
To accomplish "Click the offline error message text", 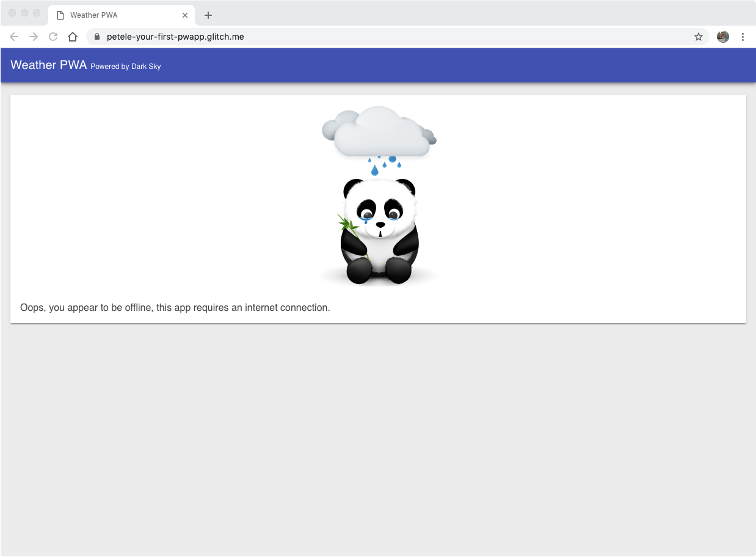I will click(175, 308).
